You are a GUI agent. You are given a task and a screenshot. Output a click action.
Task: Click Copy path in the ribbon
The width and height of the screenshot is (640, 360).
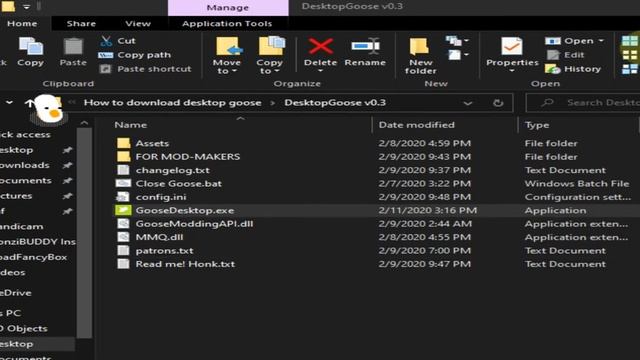click(135, 55)
